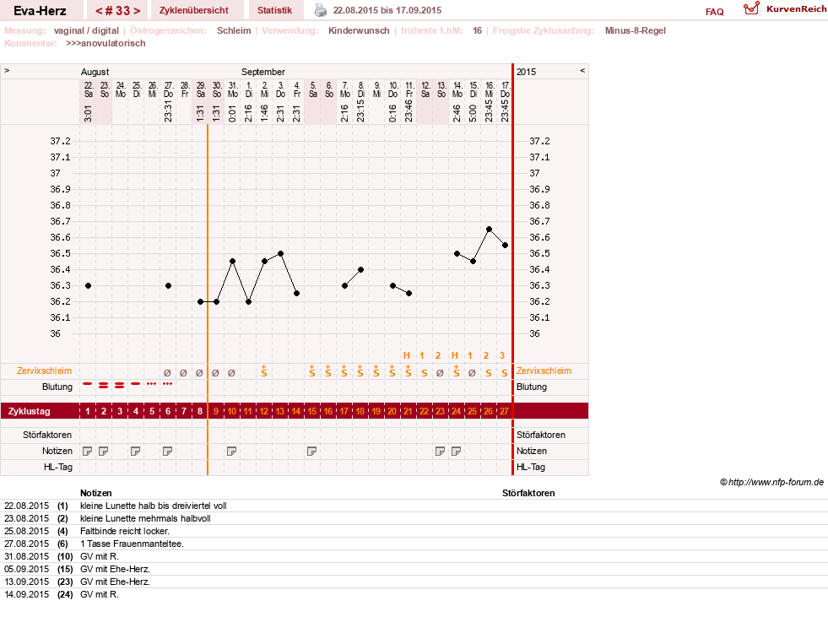Click the note 'kleine Lunette mehrmals halbvoll'
This screenshot has width=828, height=644.
[145, 518]
